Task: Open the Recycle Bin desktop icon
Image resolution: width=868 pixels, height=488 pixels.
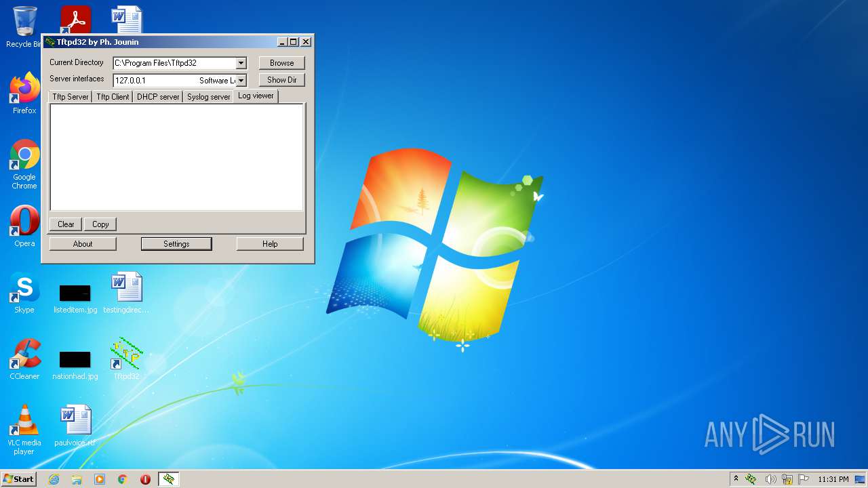Action: (24, 24)
